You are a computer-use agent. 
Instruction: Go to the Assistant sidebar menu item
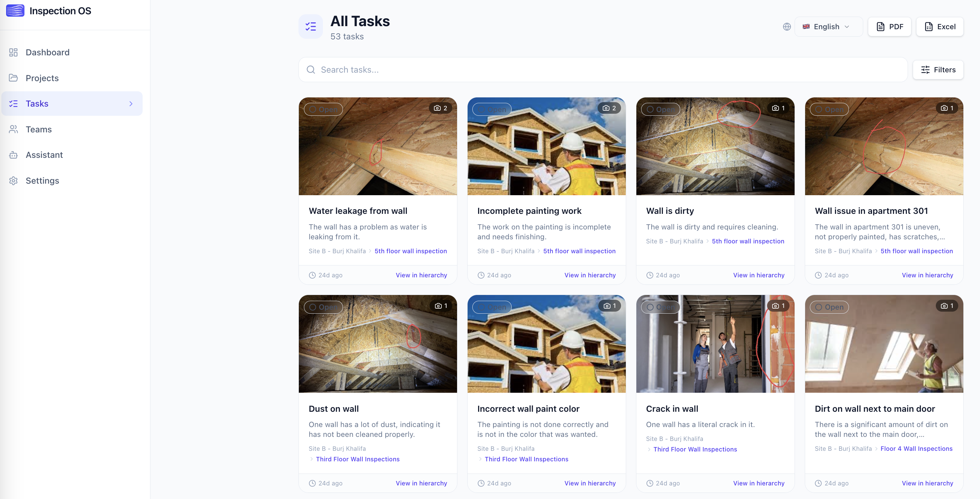point(44,155)
